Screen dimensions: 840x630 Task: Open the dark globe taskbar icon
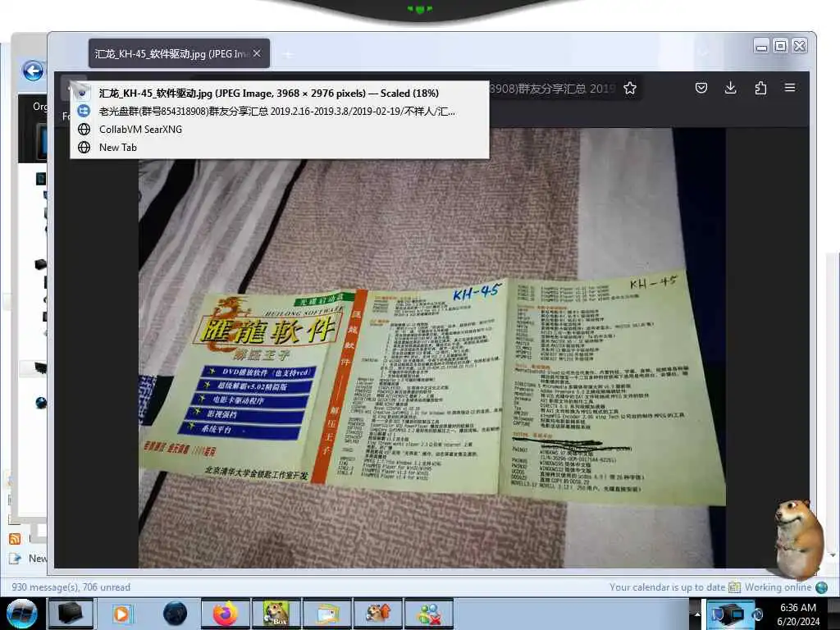point(176,614)
